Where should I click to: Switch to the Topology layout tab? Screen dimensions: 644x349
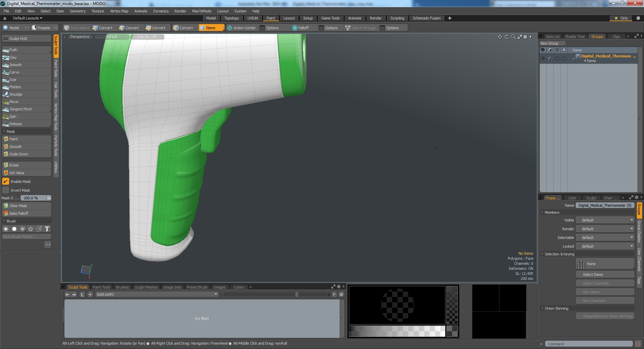tap(231, 18)
